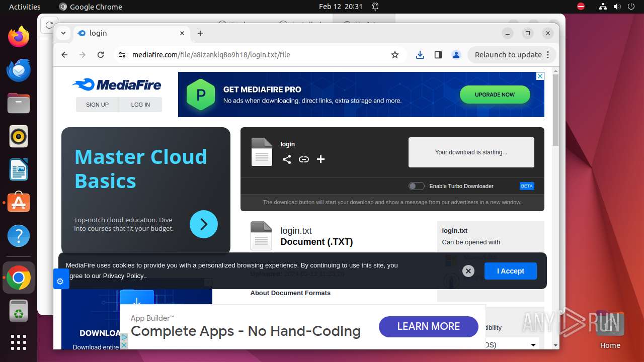Open Chrome downloads icon
Screen dimensions: 644x362
click(420, 55)
